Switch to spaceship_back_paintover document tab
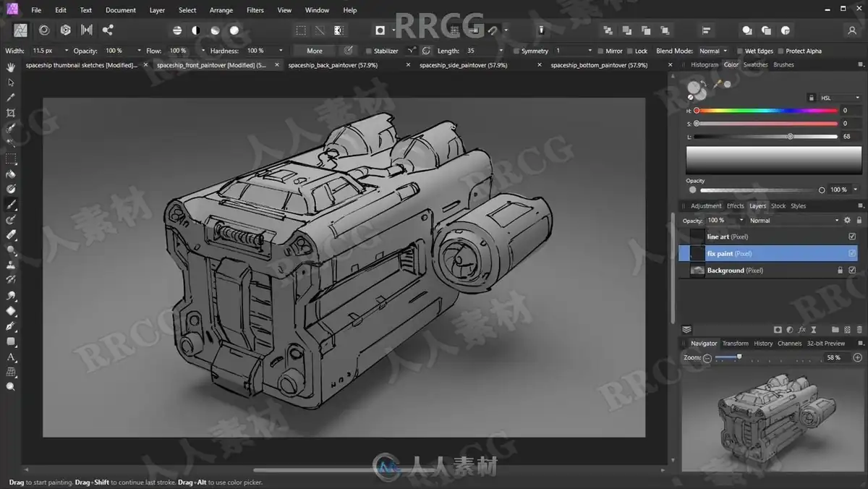Viewport: 868px width, 489px height. point(331,65)
